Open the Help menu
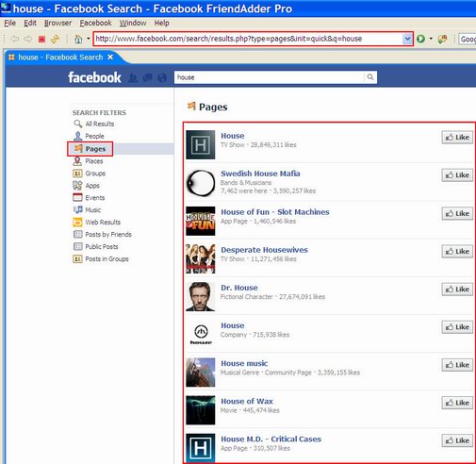476x464 pixels. click(161, 23)
